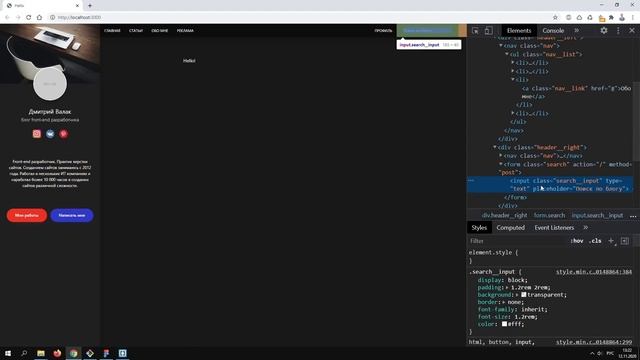Image resolution: width=640 pixels, height=360 pixels.
Task: Collapse the ul class="nav__list" node
Action: tap(507, 54)
